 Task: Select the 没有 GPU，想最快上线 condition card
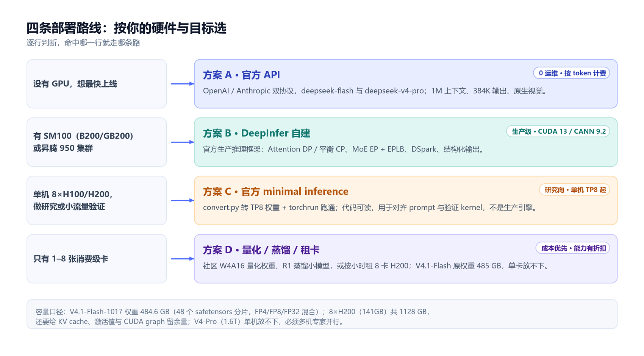click(97, 84)
